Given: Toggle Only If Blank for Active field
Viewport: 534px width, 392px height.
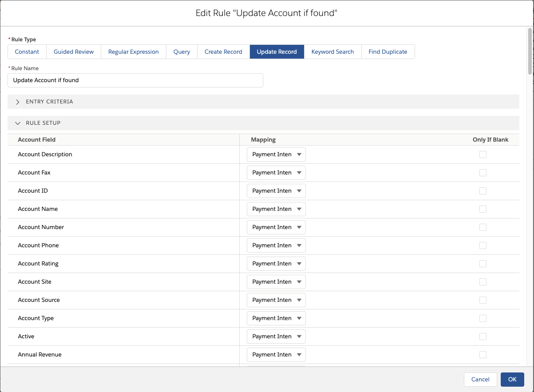Looking at the screenshot, I should 483,337.
